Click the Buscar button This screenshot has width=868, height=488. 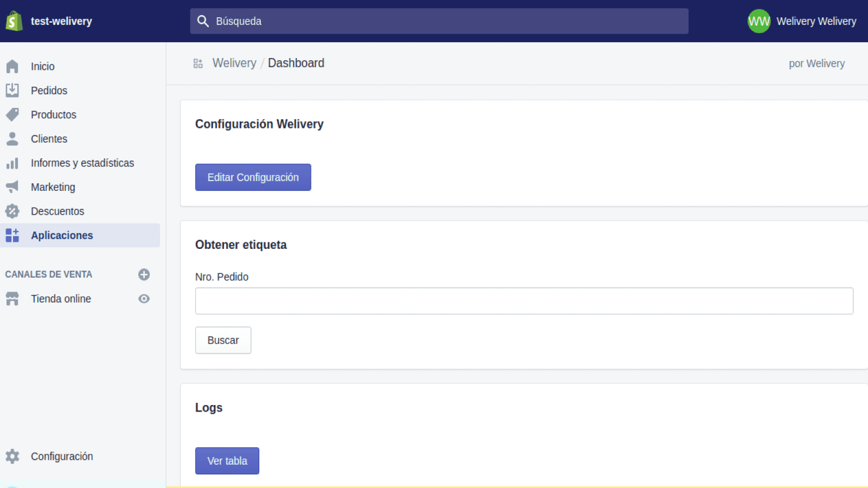(x=223, y=340)
